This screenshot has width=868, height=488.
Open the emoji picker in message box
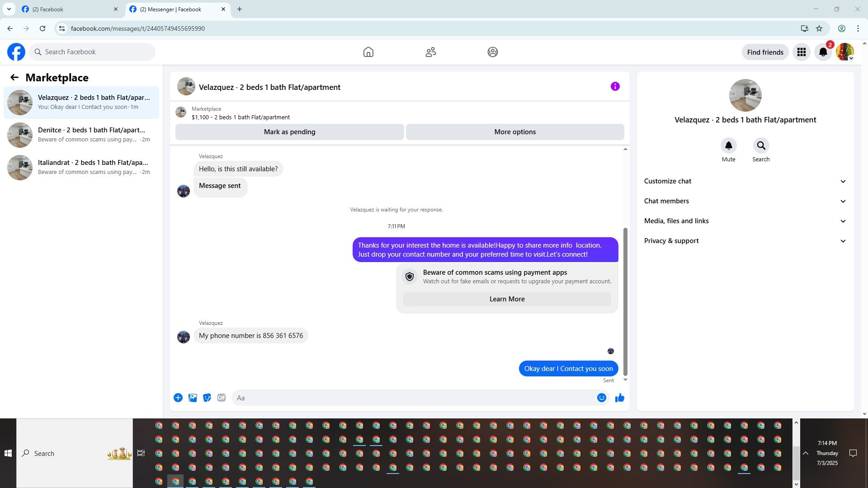[x=601, y=398]
